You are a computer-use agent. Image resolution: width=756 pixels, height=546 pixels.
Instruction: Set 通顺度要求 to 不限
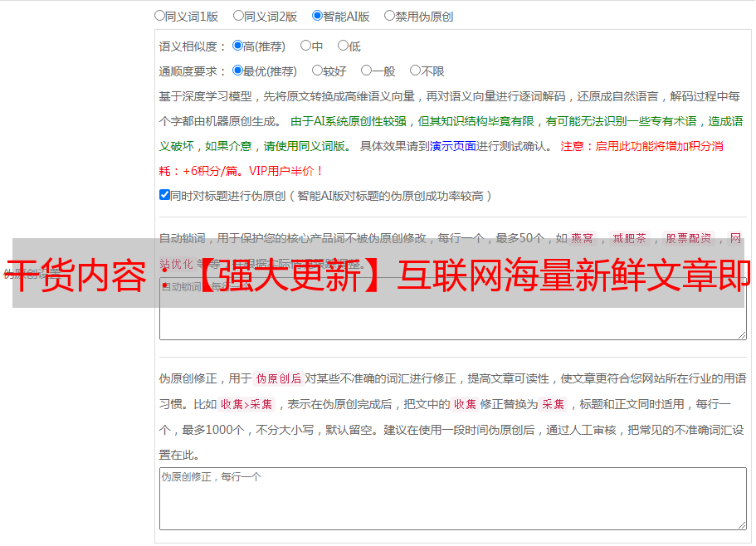tap(415, 71)
